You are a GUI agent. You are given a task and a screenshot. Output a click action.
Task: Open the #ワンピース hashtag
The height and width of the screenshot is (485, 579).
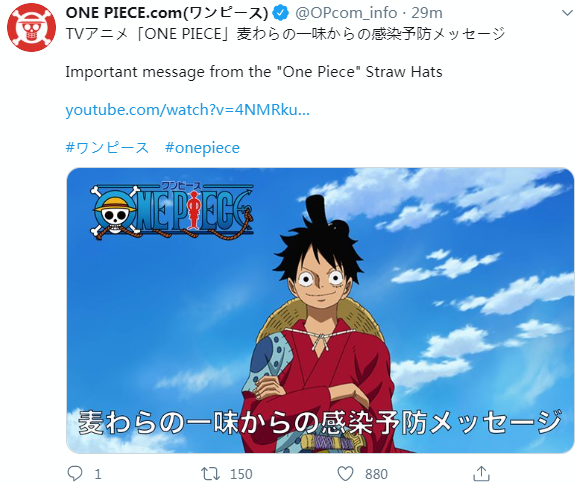pos(107,148)
